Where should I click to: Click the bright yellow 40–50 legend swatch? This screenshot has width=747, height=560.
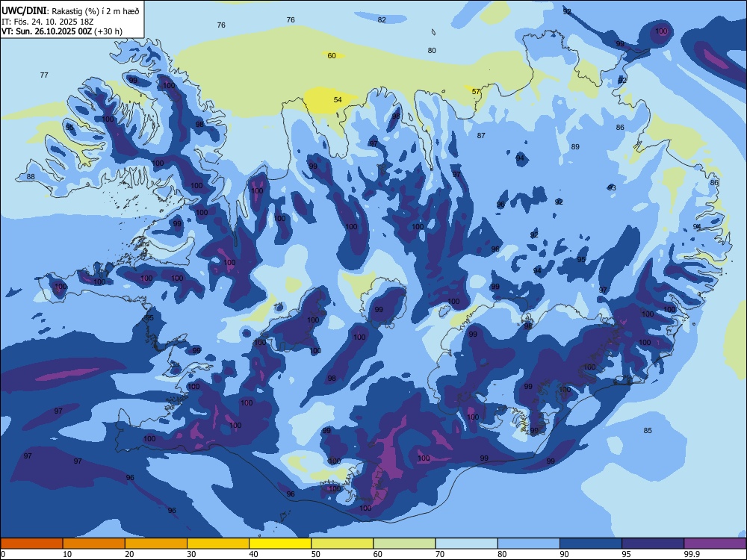(280, 544)
